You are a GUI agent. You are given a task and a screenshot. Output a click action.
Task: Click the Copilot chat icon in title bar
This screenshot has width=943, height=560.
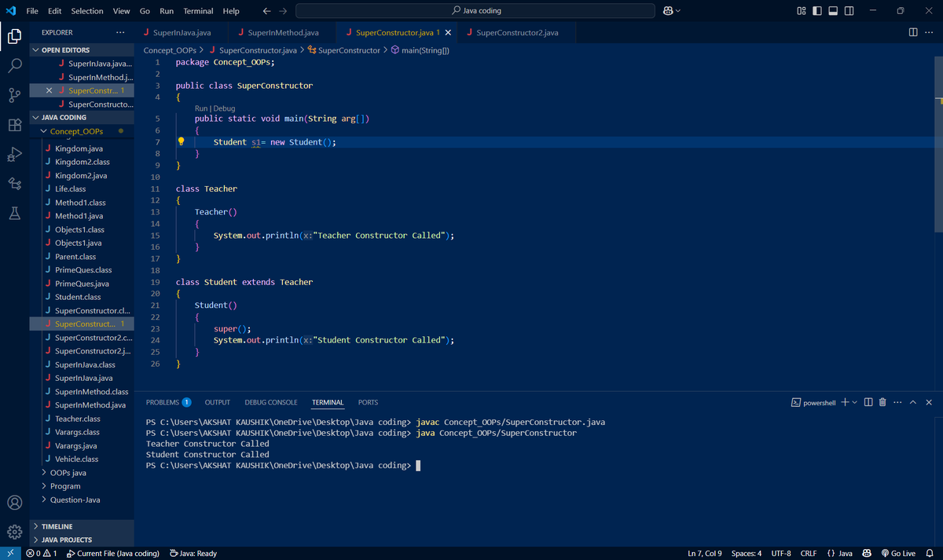click(669, 10)
